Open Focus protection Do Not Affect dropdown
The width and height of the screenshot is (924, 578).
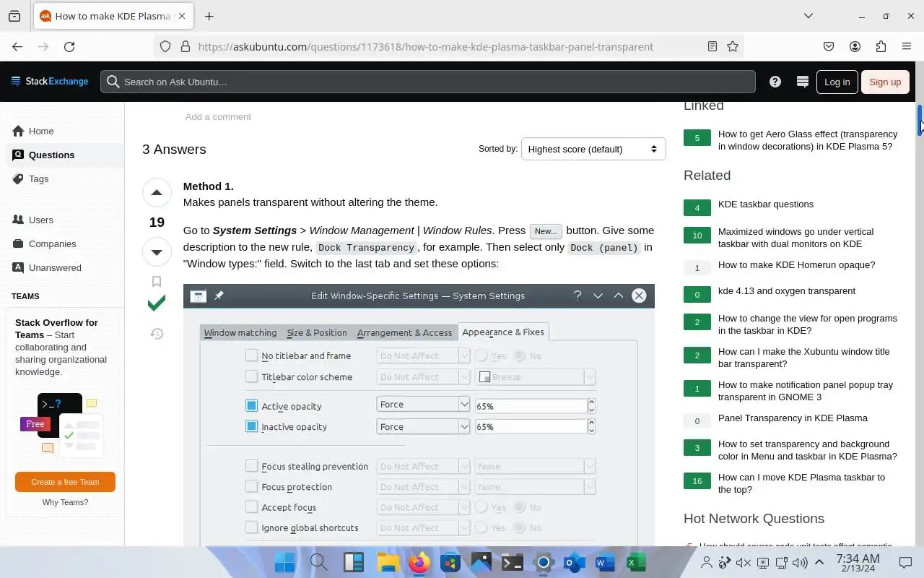[423, 486]
